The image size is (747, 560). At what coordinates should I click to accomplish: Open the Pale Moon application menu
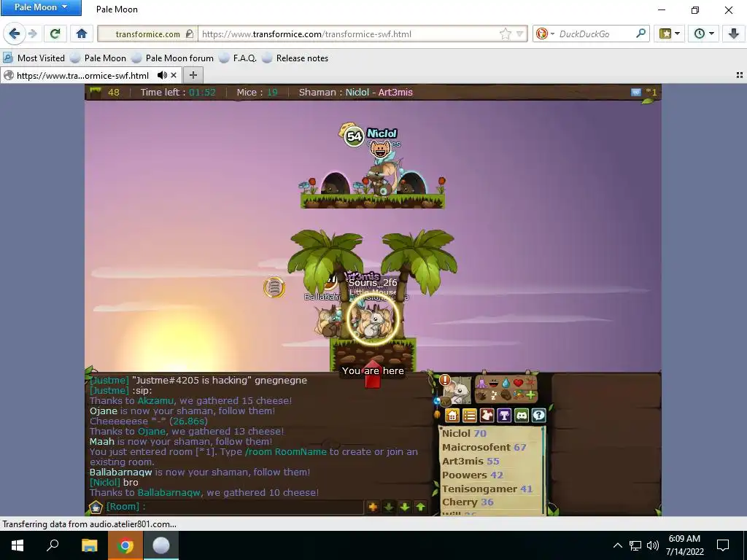click(41, 7)
